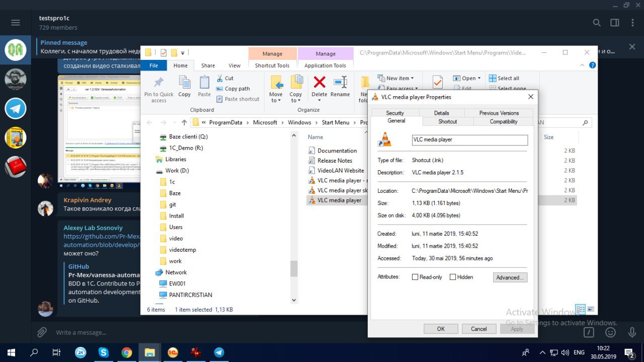
Task: Click OK in Properties dialog
Action: (x=441, y=329)
